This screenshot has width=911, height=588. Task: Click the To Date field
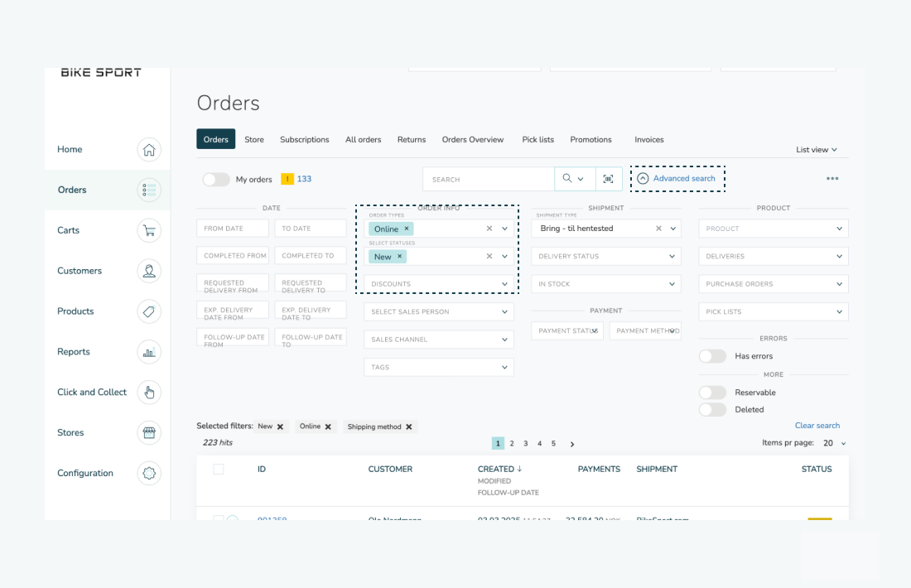point(311,229)
